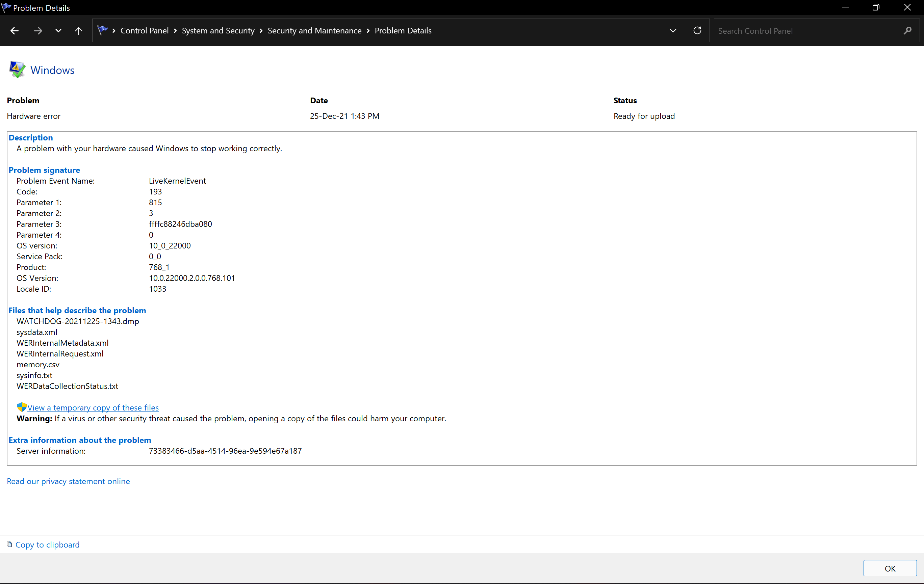
Task: Open View a temporary copy of these files
Action: pyautogui.click(x=93, y=407)
